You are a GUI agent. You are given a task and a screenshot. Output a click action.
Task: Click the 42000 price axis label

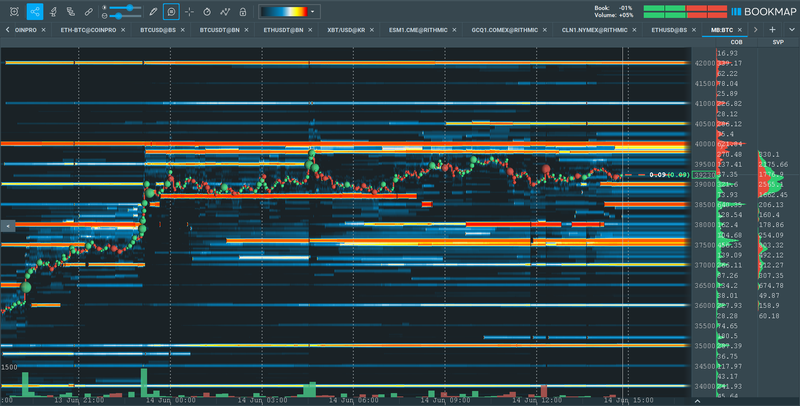[704, 63]
